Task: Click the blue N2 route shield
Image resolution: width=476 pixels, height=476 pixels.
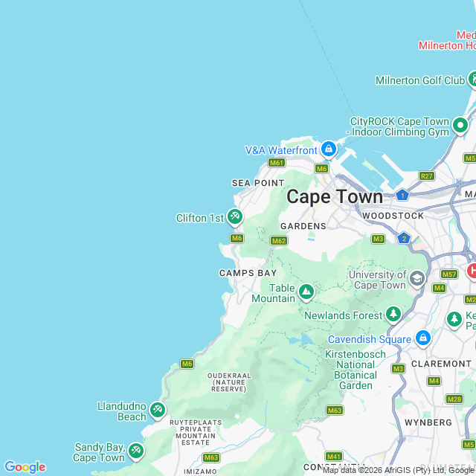Action: (x=404, y=238)
